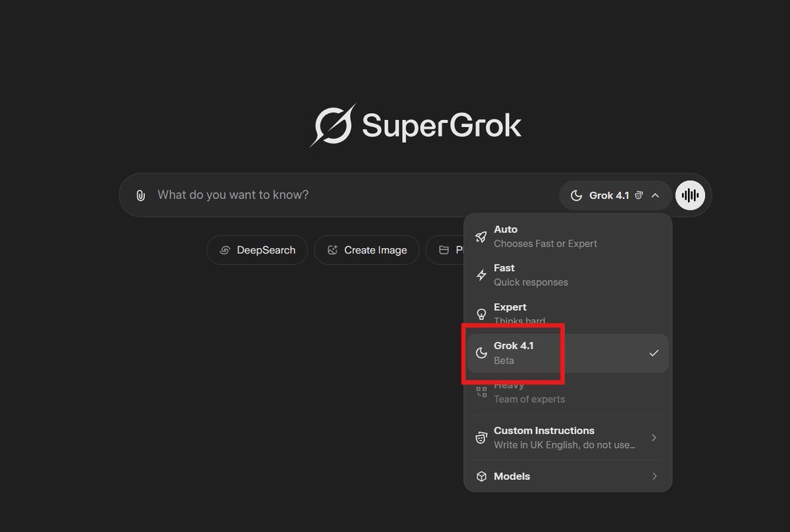Image resolution: width=790 pixels, height=532 pixels.
Task: Click the grid icon beside Heavy
Action: click(481, 392)
